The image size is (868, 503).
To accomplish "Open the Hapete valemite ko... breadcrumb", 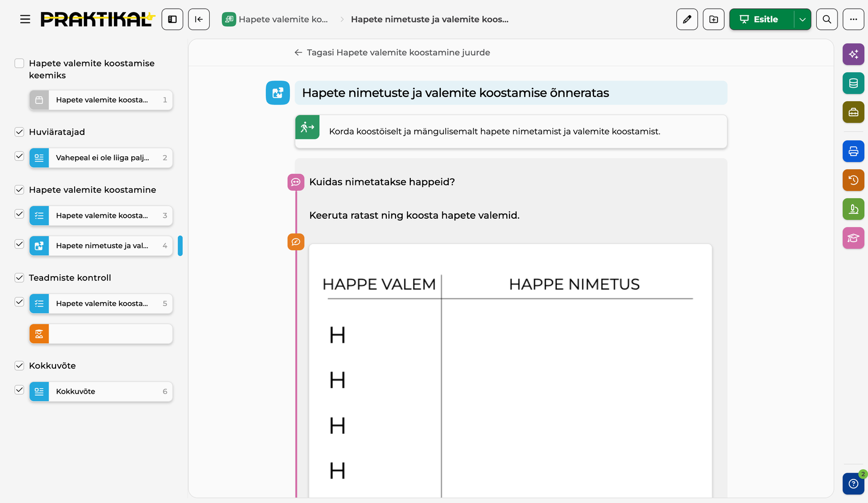I will click(275, 20).
